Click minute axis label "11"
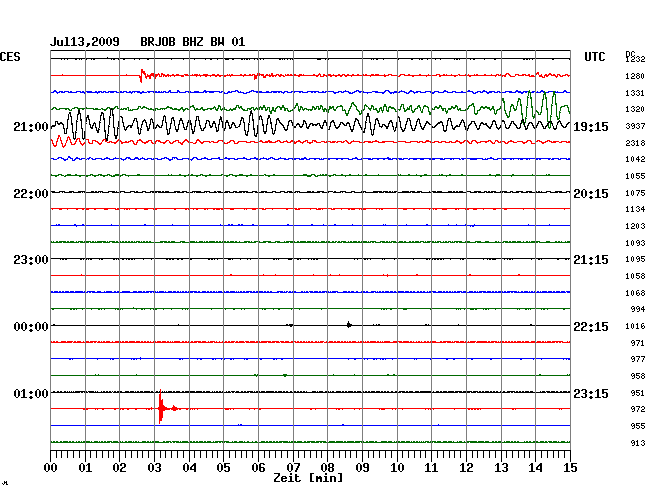The width and height of the screenshot is (650, 494). (x=431, y=468)
